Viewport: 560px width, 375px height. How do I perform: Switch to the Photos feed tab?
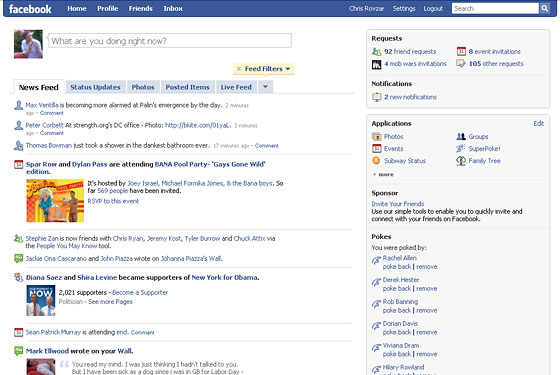(x=143, y=87)
